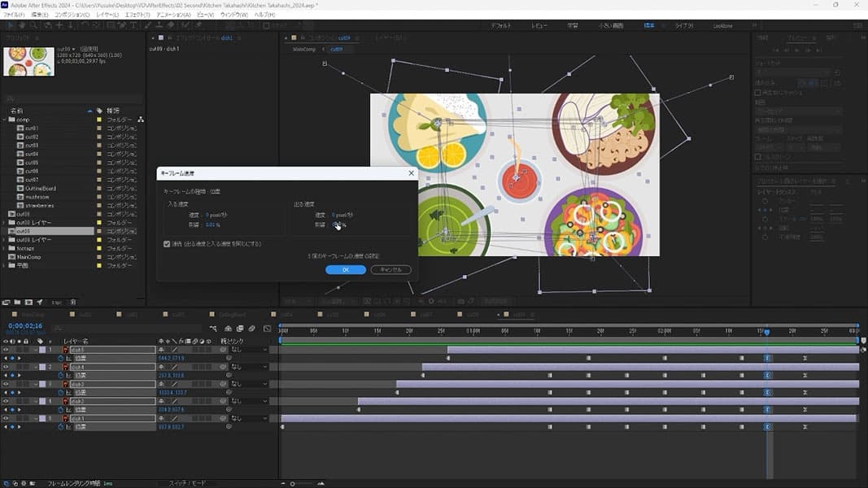This screenshot has width=868, height=488.
Task: Click the position stopwatch icon on layer 1
Action: click(x=60, y=358)
